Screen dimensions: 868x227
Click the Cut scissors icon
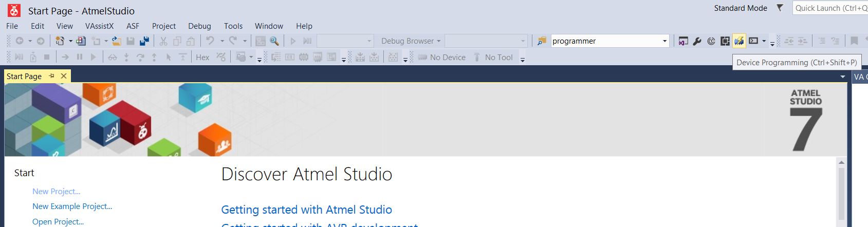[163, 41]
